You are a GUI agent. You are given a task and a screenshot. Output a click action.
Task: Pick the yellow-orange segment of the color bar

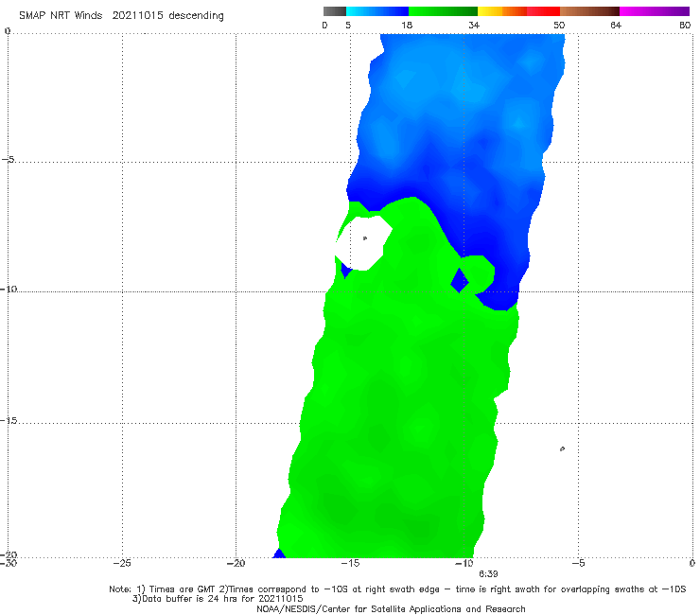tap(502, 11)
